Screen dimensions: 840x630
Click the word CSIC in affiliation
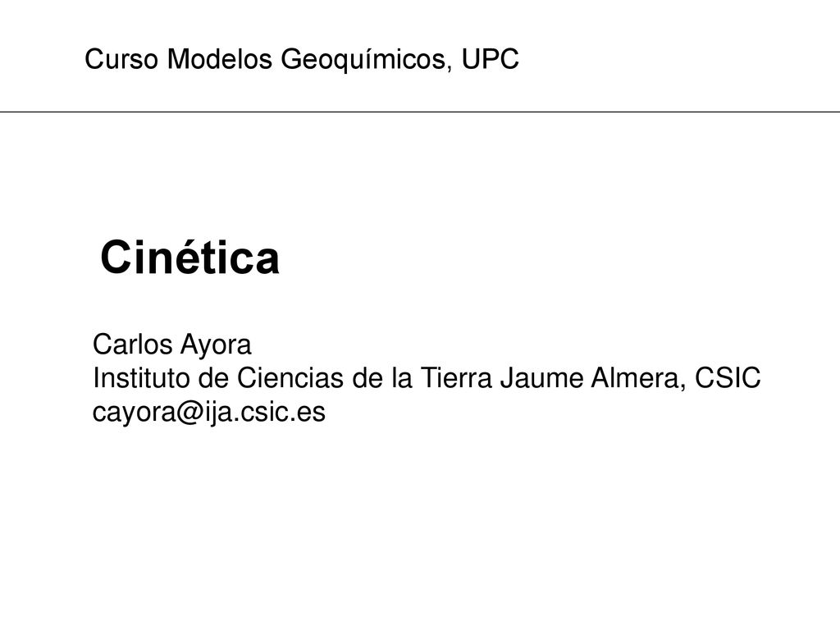pos(728,377)
